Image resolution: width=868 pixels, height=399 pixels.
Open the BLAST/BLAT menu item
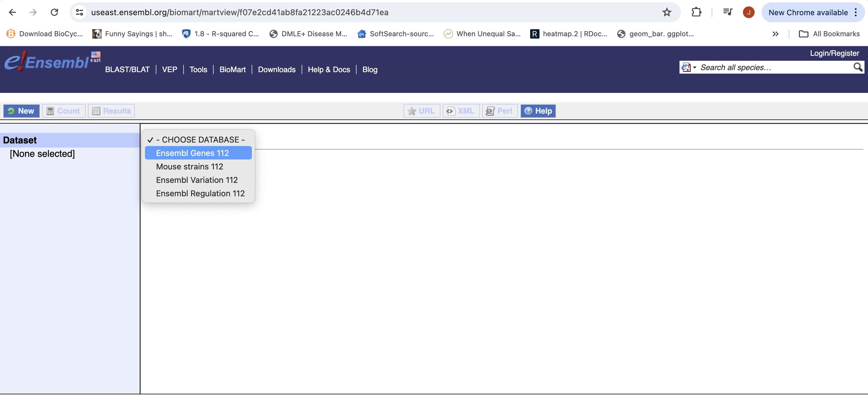point(127,69)
